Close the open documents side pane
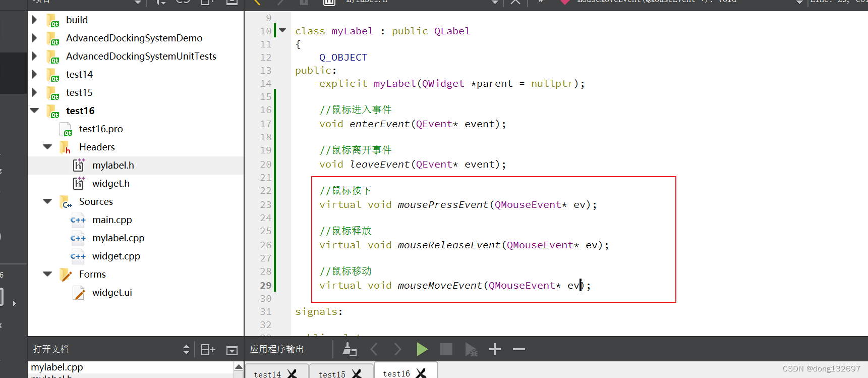 click(x=232, y=350)
